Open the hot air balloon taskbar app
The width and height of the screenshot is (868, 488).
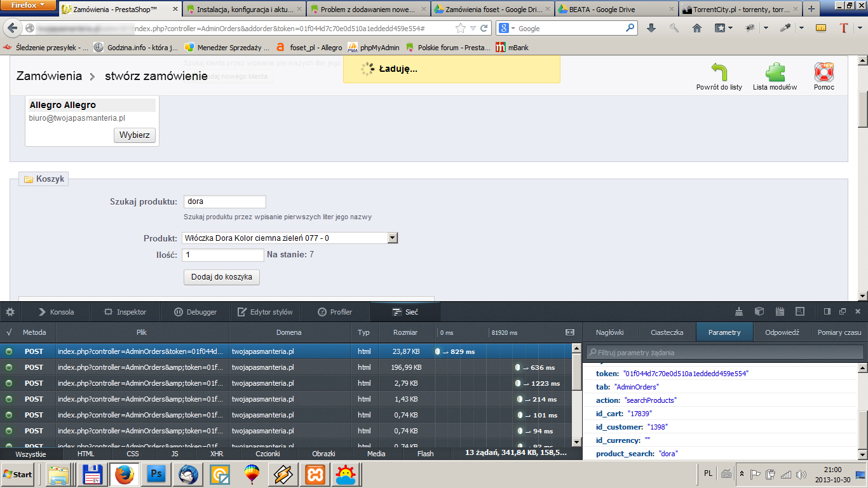click(252, 475)
